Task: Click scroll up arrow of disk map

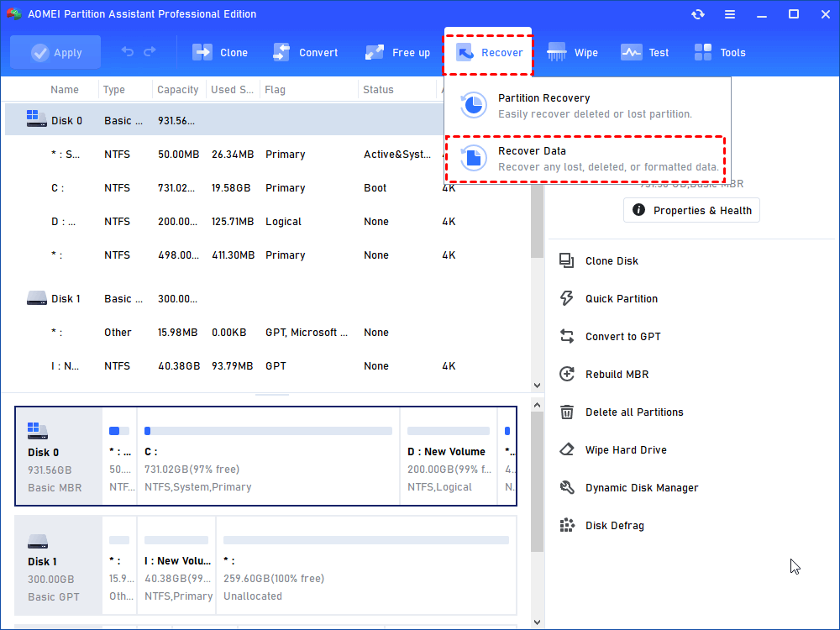Action: coord(537,406)
